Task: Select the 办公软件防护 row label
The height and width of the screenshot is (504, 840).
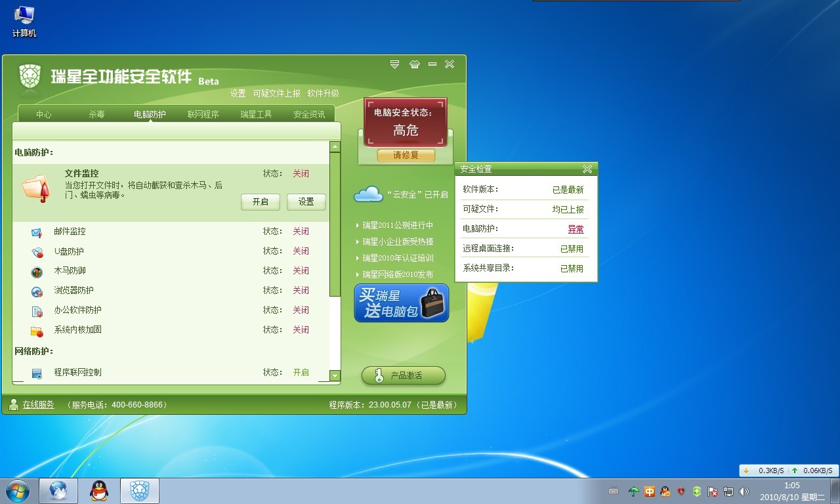Action: point(77,310)
